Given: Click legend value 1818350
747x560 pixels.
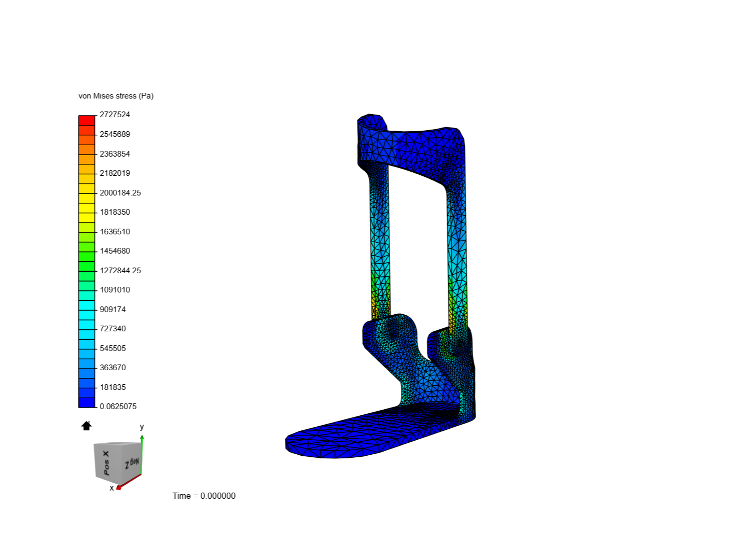Looking at the screenshot, I should pyautogui.click(x=115, y=212).
